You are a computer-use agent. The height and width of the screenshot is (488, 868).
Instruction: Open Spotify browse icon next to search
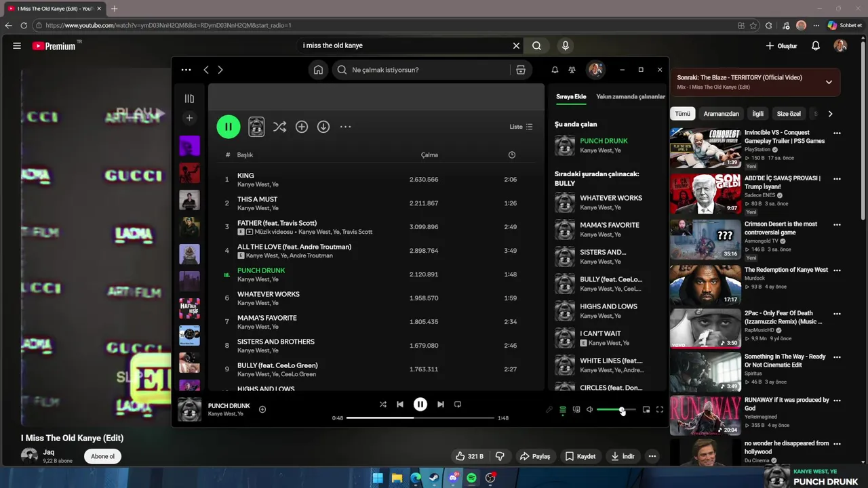point(521,70)
